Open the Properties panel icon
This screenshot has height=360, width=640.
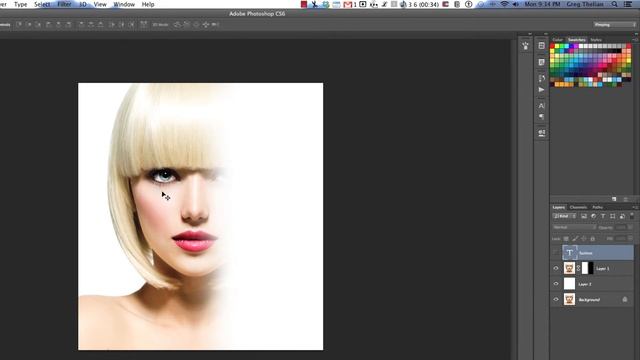[541, 62]
